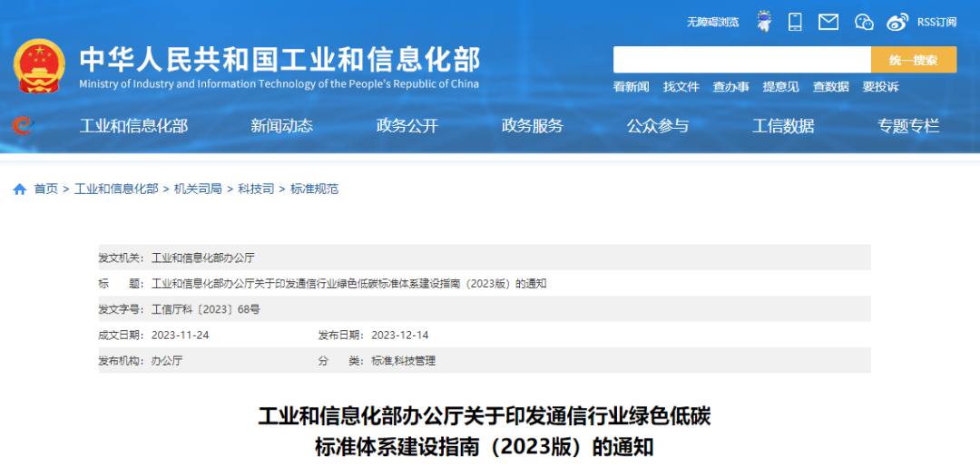Image resolution: width=980 pixels, height=476 pixels.
Task: Click the home icon in breadcrumb
Action: pyautogui.click(x=19, y=189)
